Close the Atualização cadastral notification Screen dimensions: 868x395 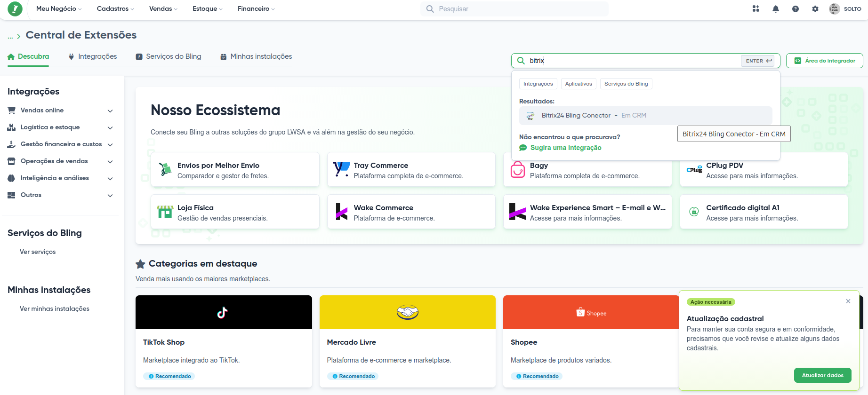coord(848,301)
